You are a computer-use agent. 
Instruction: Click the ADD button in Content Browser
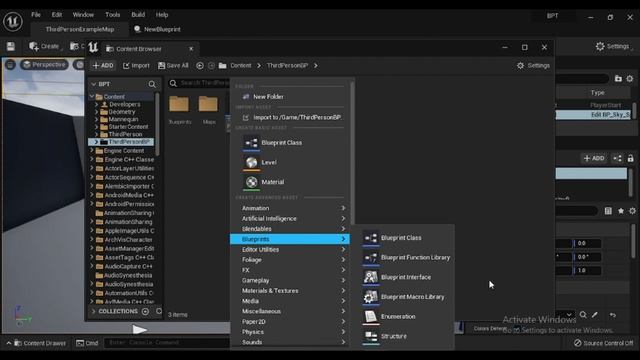[103, 65]
